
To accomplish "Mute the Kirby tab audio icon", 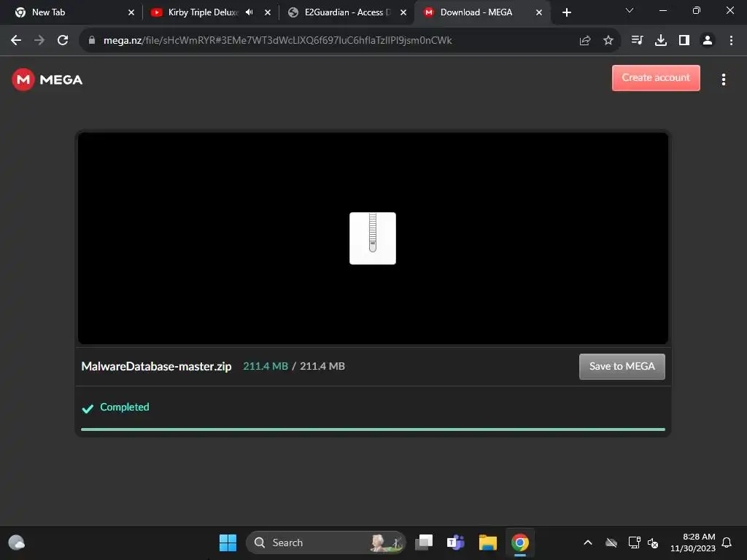I will coord(249,12).
